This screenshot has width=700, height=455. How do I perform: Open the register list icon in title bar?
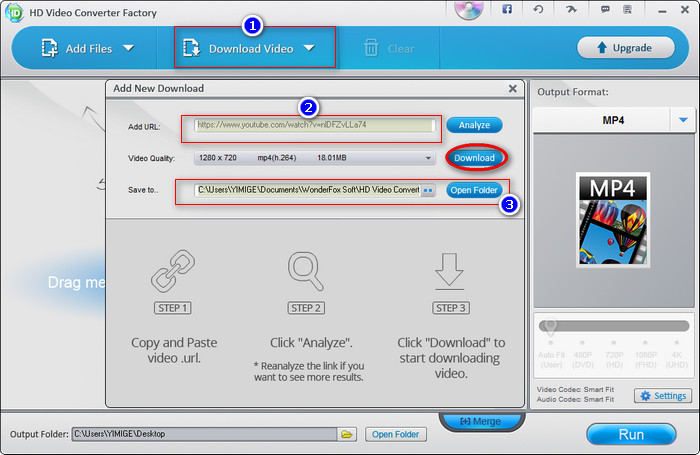pyautogui.click(x=627, y=9)
